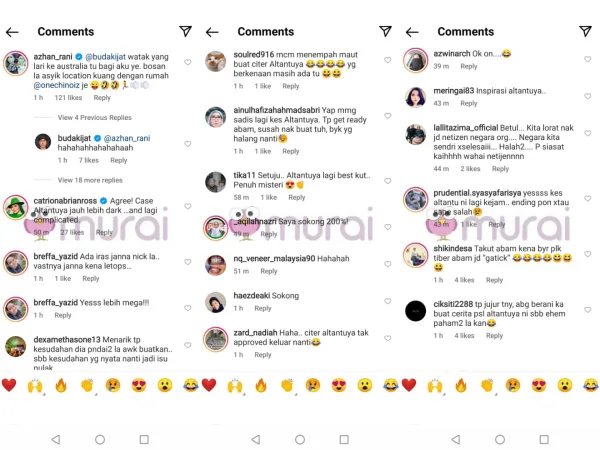Like soulred916's comment with the heart
This screenshot has height=450, width=600.
[388, 60]
